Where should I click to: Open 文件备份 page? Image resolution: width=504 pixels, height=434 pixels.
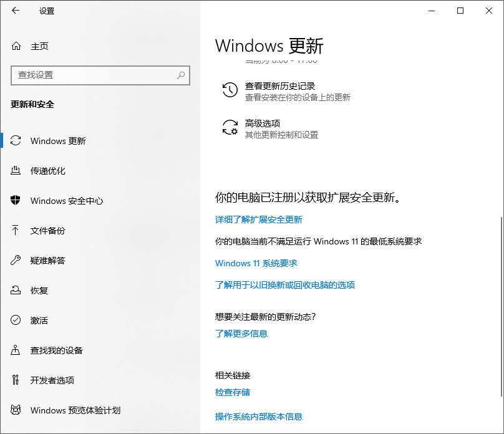coord(100,230)
